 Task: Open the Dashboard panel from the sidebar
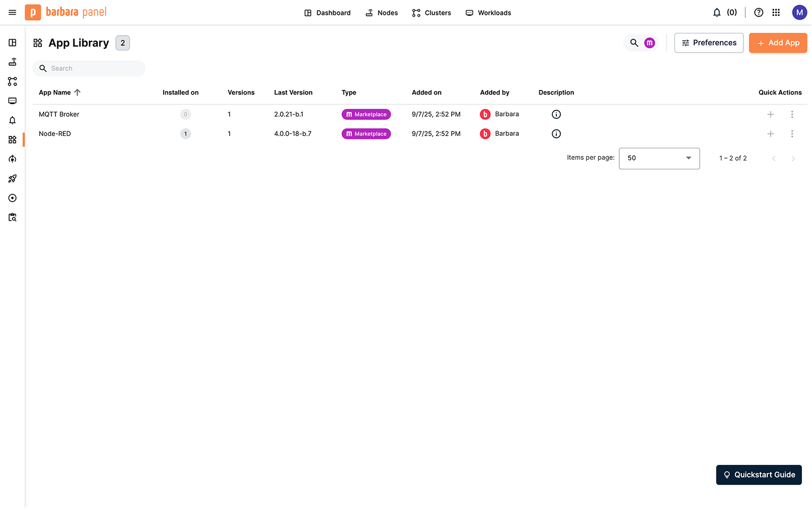pyautogui.click(x=12, y=42)
